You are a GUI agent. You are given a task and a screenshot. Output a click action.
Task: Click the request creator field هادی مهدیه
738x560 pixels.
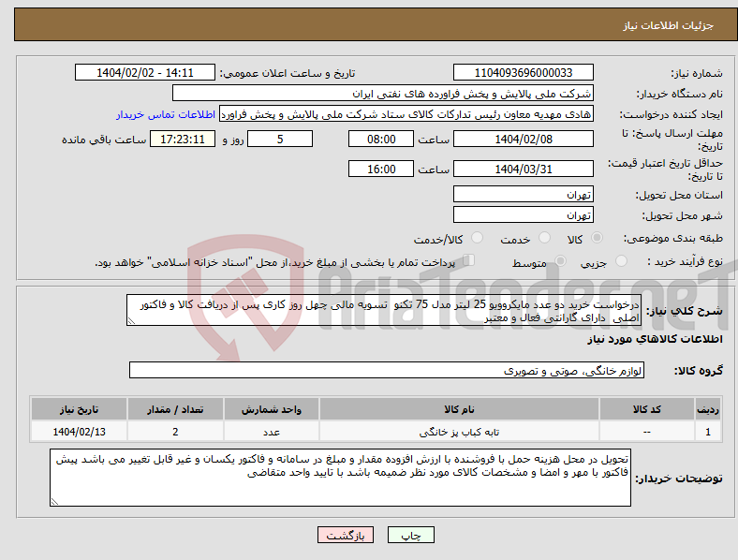pos(406,114)
